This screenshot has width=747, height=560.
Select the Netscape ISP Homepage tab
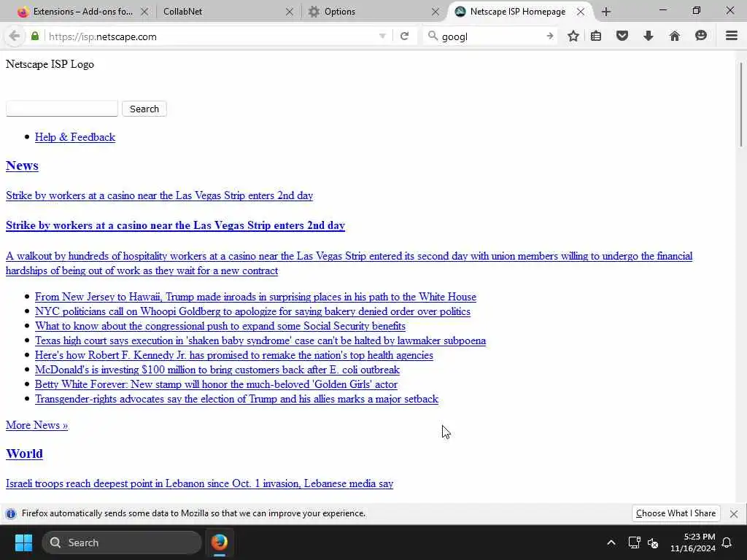[517, 12]
